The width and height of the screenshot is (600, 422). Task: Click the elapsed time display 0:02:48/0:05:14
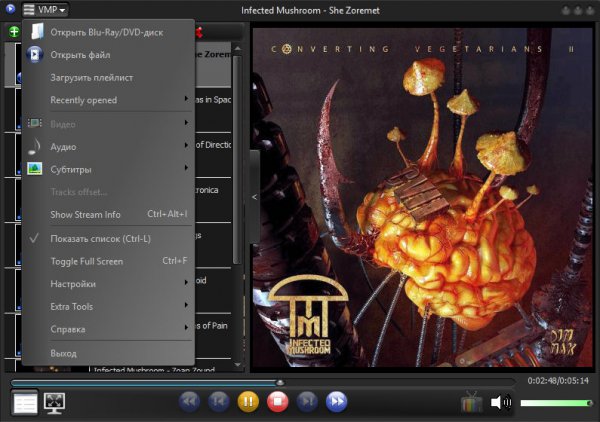[x=558, y=381]
